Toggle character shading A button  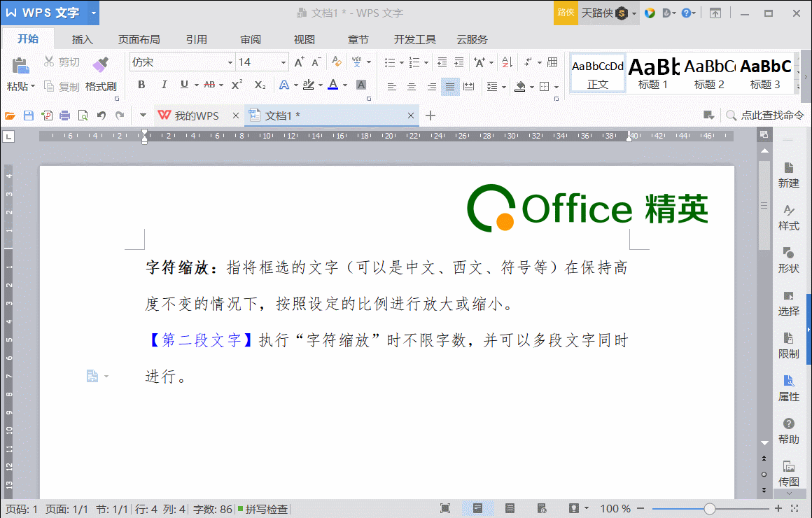(x=361, y=85)
